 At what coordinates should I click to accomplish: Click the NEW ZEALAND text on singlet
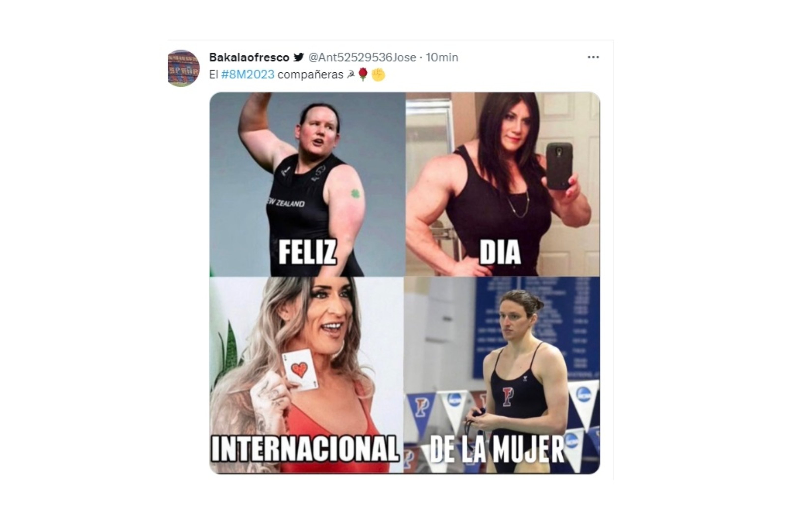tap(286, 203)
